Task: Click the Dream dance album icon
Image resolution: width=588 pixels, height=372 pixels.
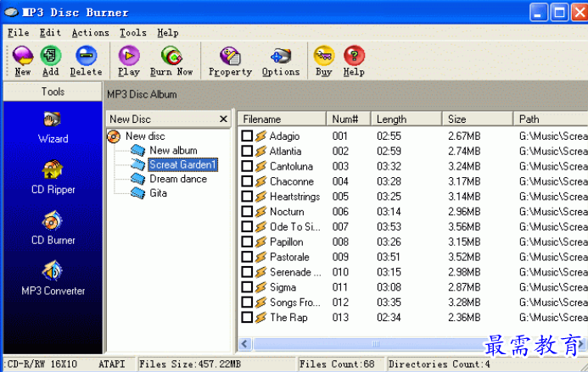Action: pyautogui.click(x=138, y=179)
